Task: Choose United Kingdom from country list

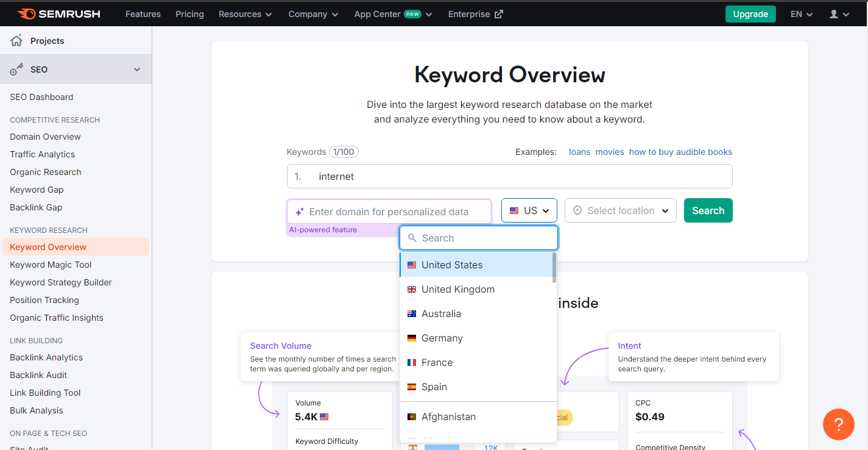Action: tap(476, 289)
